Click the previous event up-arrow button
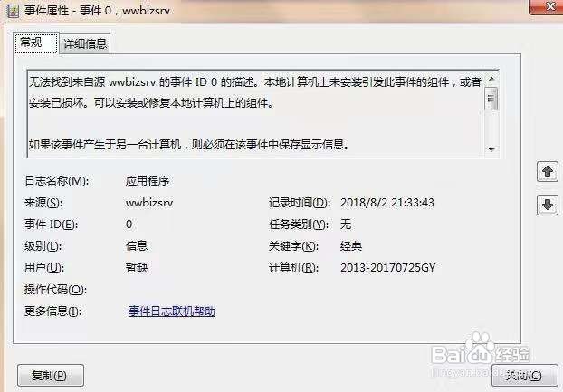This screenshot has height=392, width=563. [548, 172]
